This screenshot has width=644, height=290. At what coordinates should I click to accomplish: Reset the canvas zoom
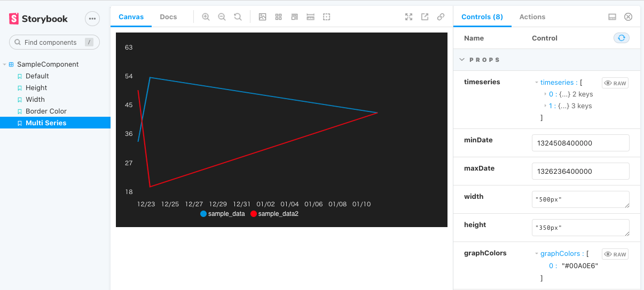coord(238,17)
